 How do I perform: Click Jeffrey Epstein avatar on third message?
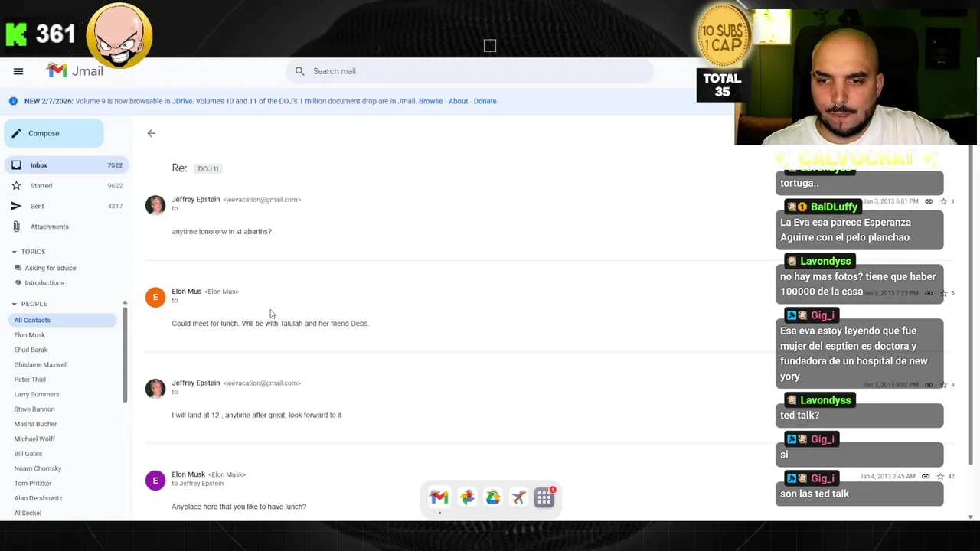pyautogui.click(x=155, y=389)
